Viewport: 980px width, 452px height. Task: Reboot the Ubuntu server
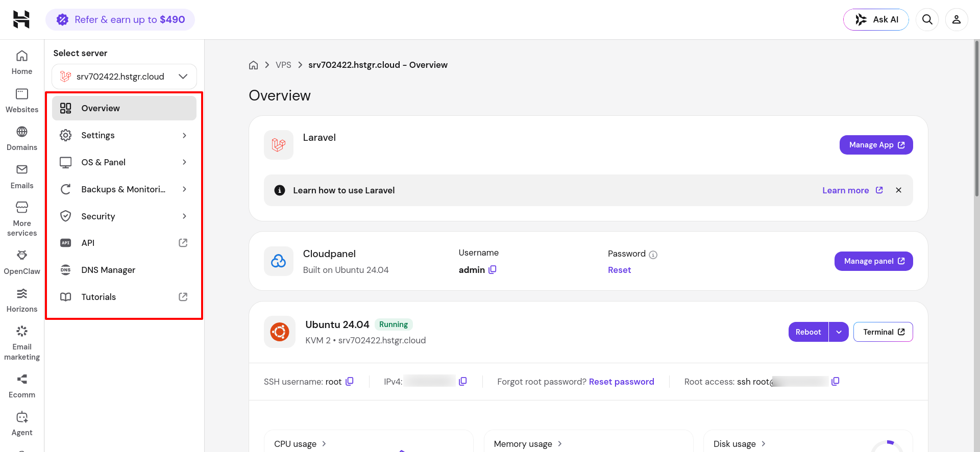click(808, 332)
